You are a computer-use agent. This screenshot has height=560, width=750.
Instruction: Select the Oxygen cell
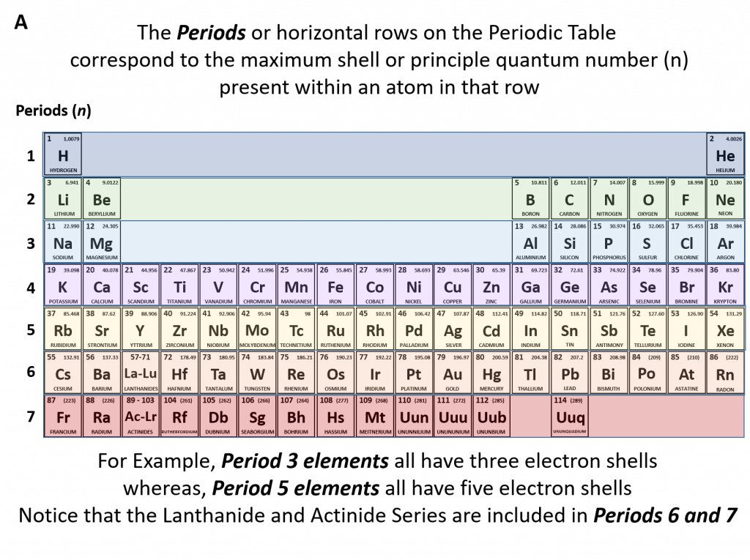click(x=647, y=198)
